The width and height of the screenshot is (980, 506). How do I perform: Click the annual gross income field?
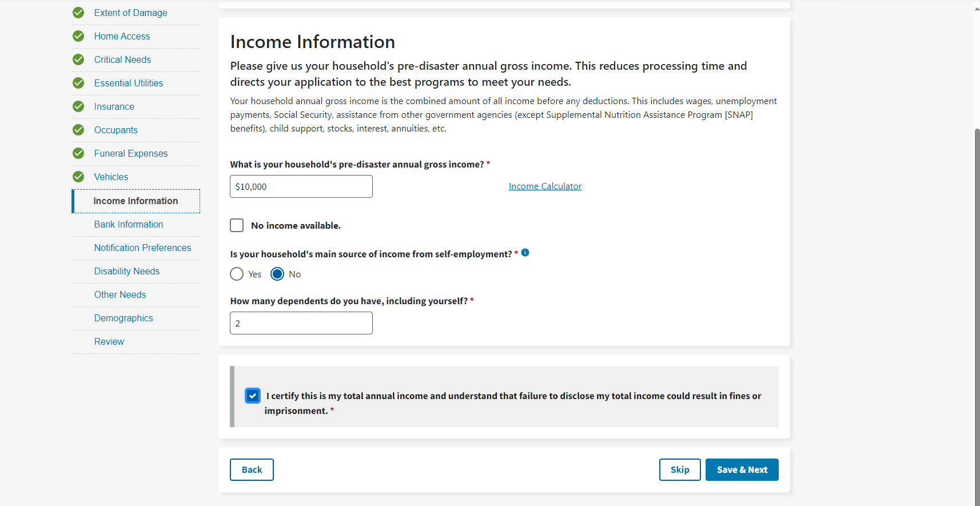[301, 186]
